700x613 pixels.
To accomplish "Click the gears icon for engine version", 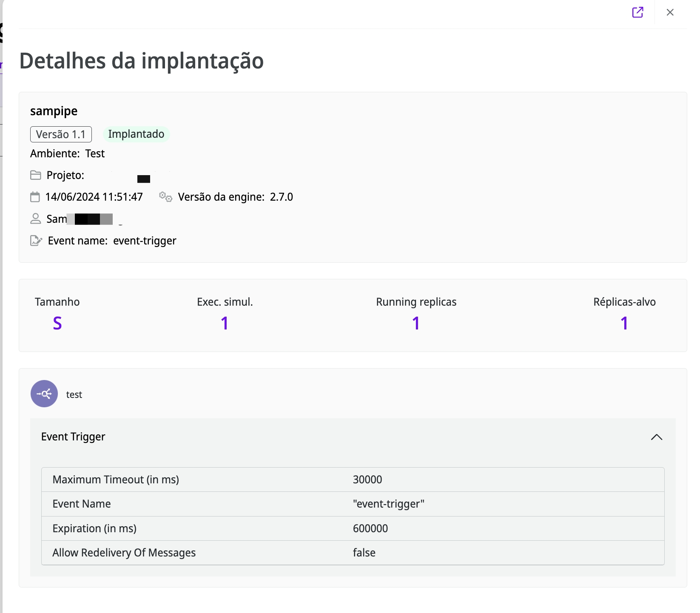I will [165, 197].
